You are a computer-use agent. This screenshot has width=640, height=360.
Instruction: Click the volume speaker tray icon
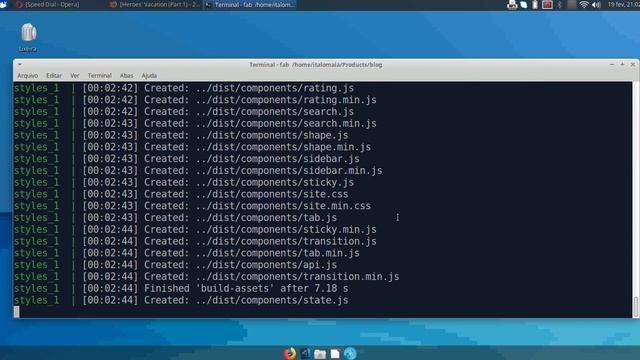[596, 4]
